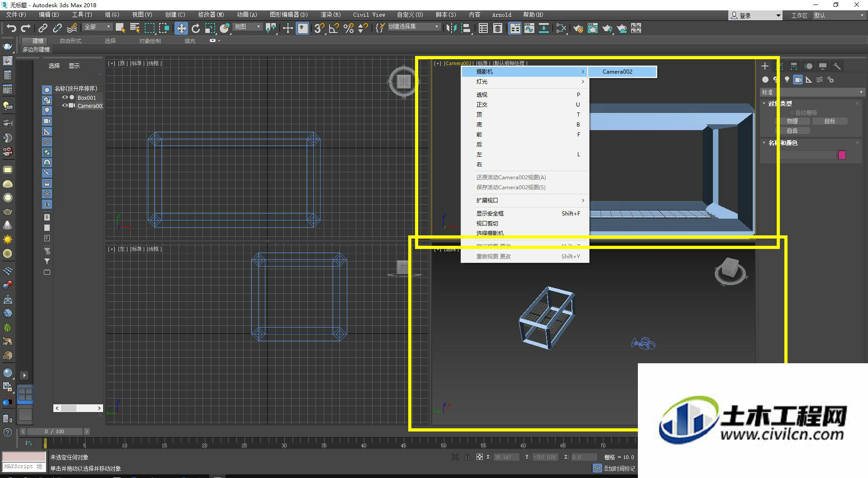The image size is (868, 478).
Task: Open the 渲染(R) menu
Action: click(330, 15)
